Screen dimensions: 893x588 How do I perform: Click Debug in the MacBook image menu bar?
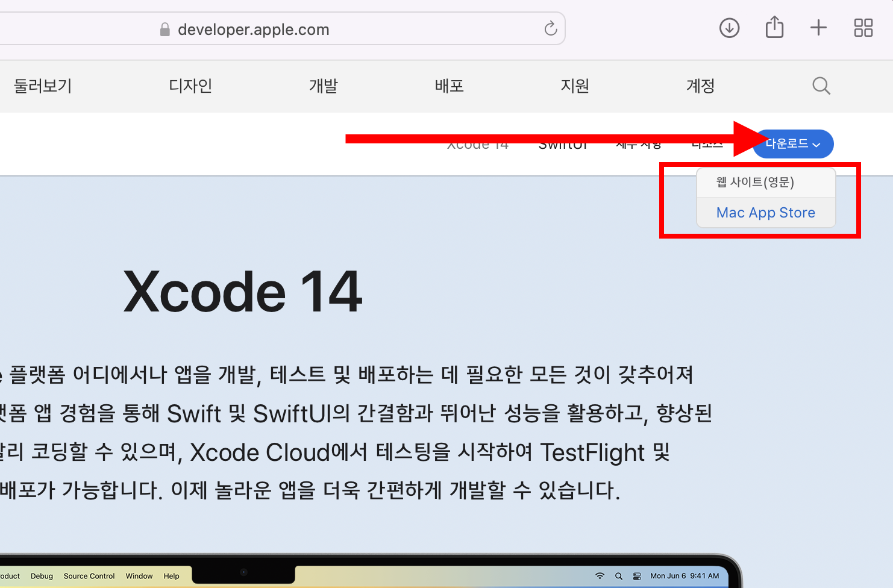coord(42,576)
